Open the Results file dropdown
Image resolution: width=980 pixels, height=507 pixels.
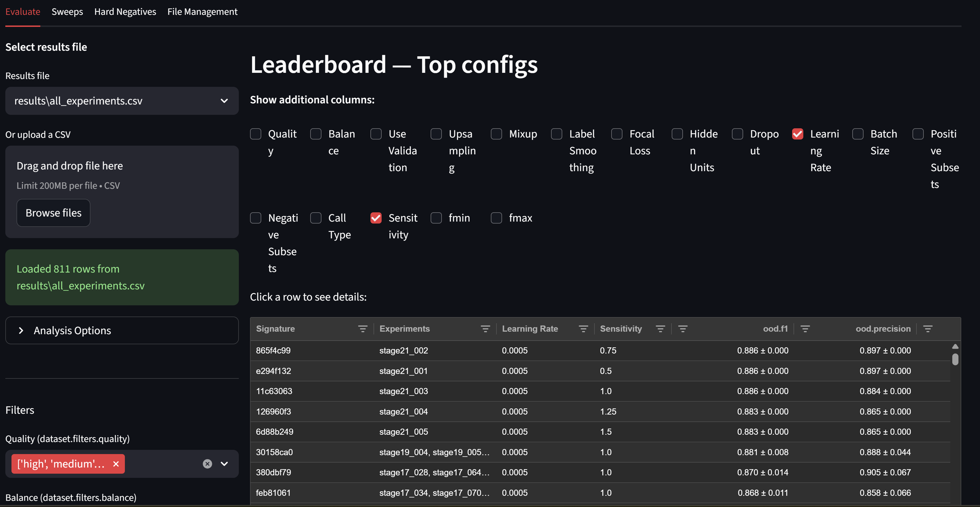point(122,101)
